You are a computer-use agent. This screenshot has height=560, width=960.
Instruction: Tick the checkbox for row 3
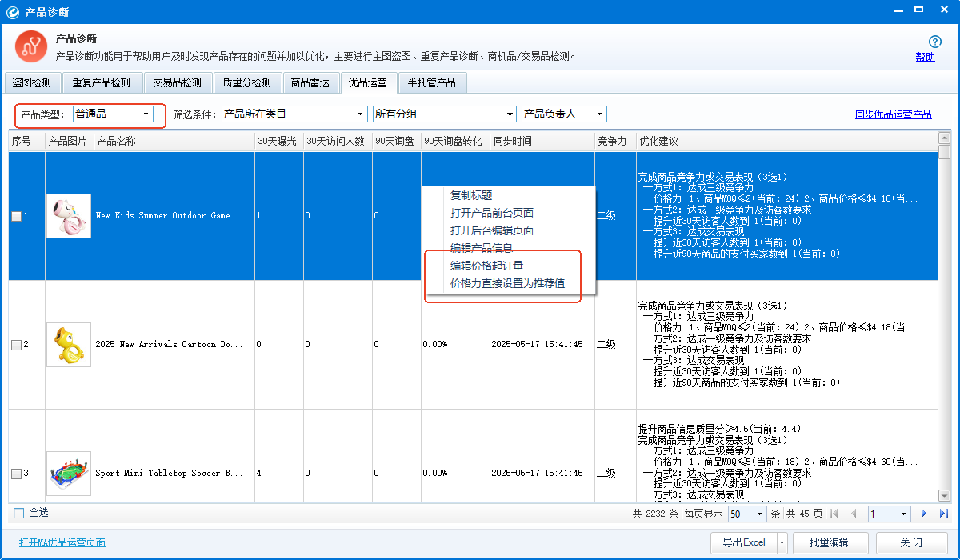(16, 474)
